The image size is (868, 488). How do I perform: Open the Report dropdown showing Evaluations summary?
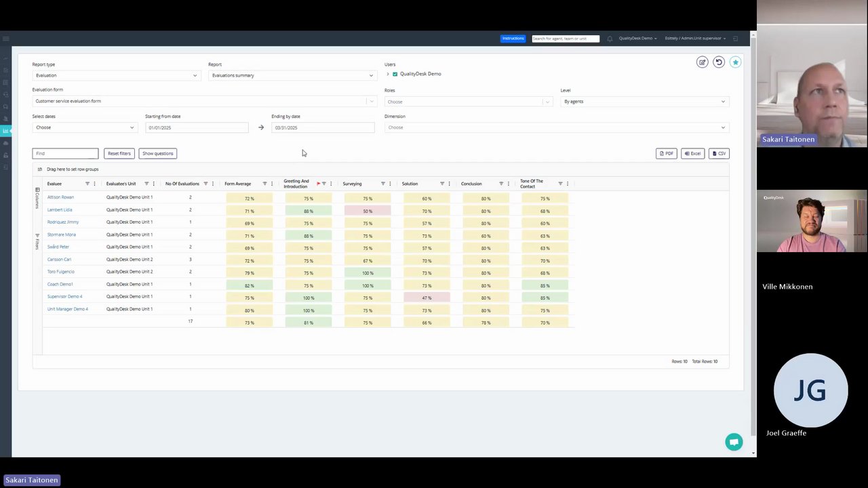tap(292, 75)
